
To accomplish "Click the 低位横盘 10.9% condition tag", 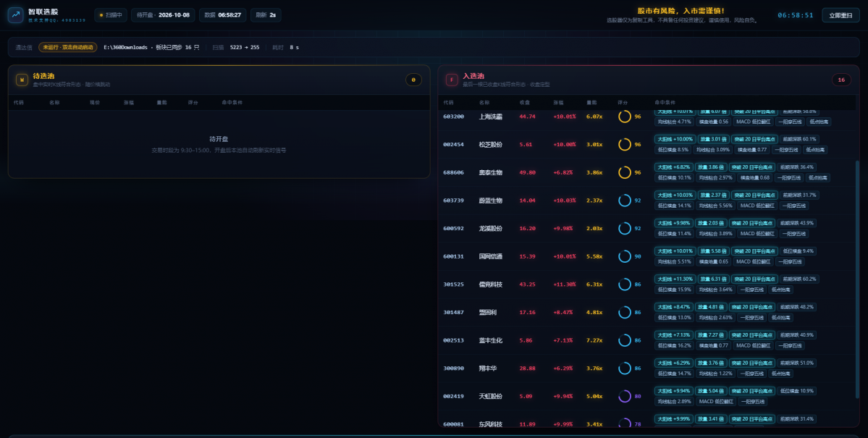I will tap(796, 391).
